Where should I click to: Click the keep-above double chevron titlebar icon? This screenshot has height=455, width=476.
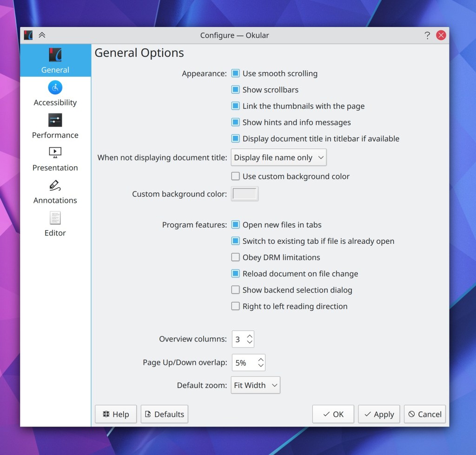42,35
